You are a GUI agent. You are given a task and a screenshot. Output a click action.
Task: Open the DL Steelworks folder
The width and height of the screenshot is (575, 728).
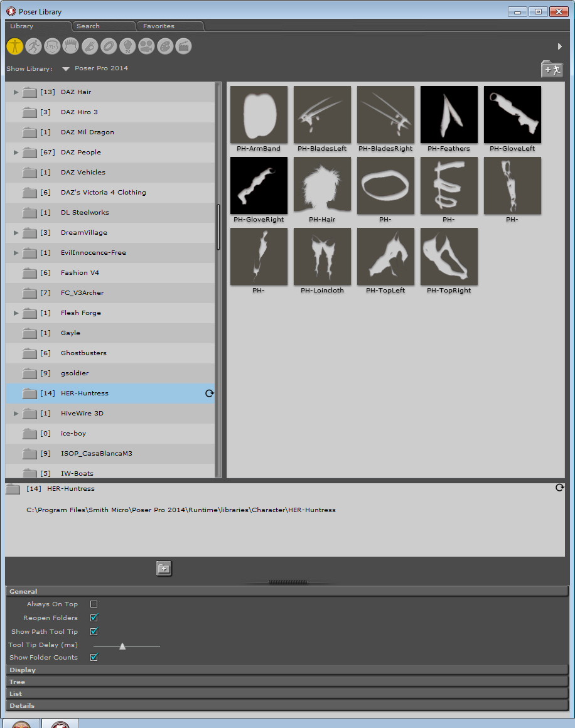pos(110,213)
